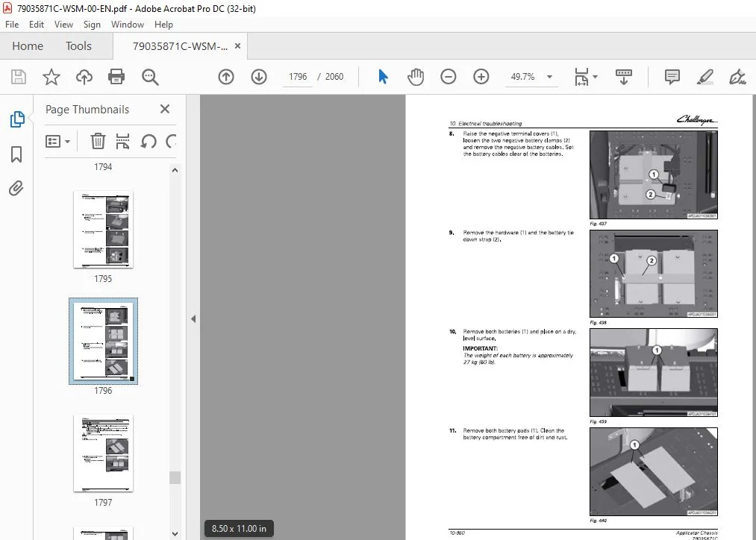Click the Save file icon
The image size is (756, 540).
19,77
